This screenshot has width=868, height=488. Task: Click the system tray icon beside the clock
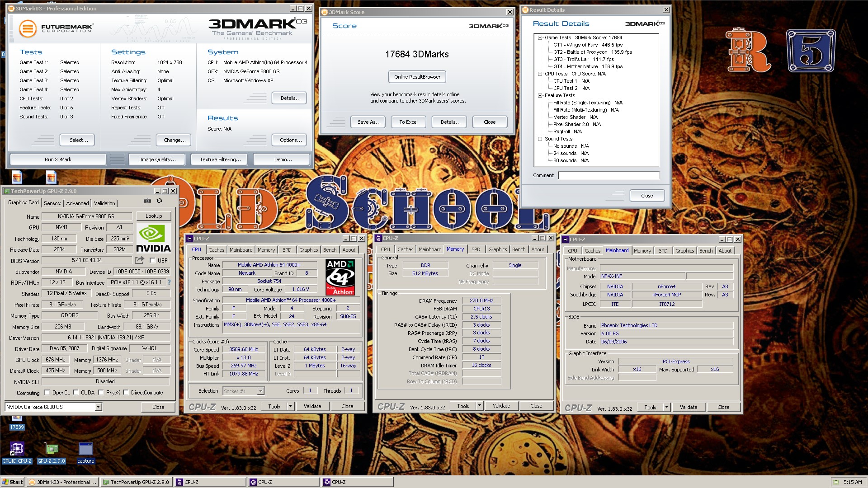[836, 482]
